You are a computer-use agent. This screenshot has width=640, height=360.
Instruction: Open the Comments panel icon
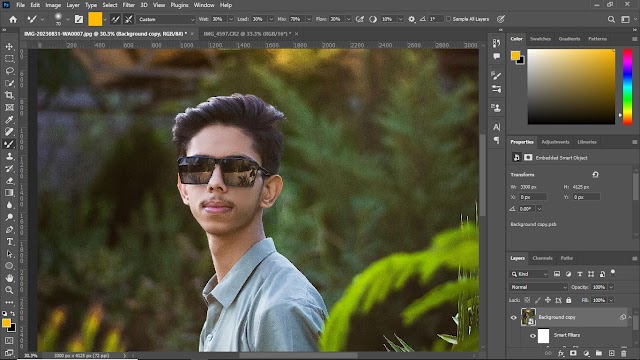(496, 56)
